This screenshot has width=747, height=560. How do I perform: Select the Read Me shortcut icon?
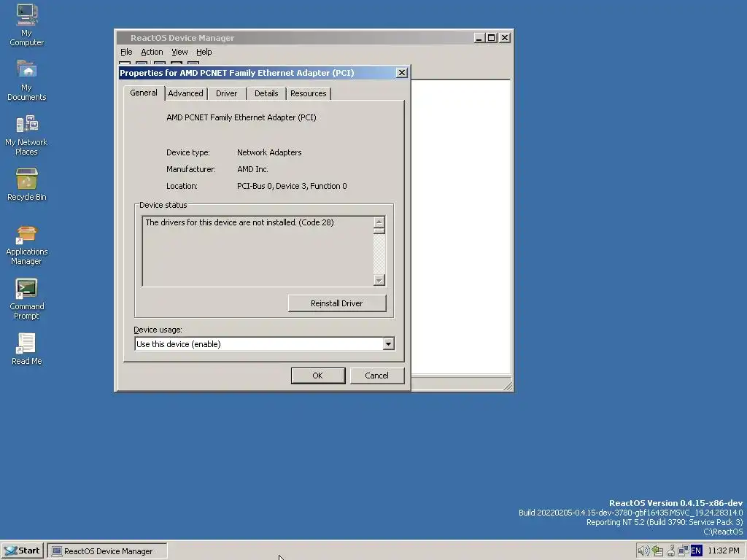(x=27, y=349)
